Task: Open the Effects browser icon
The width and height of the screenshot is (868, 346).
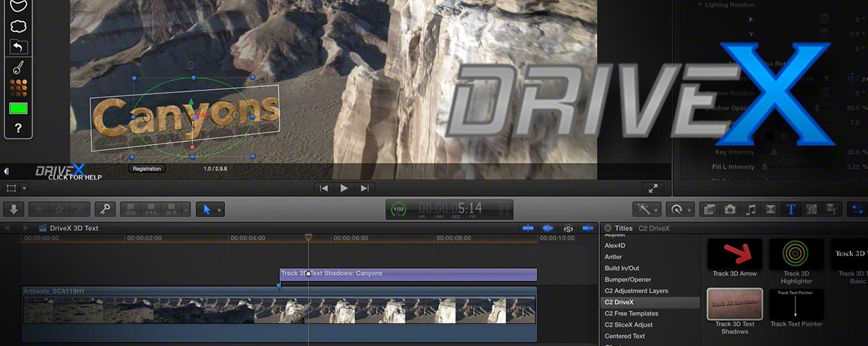Action: click(x=710, y=209)
